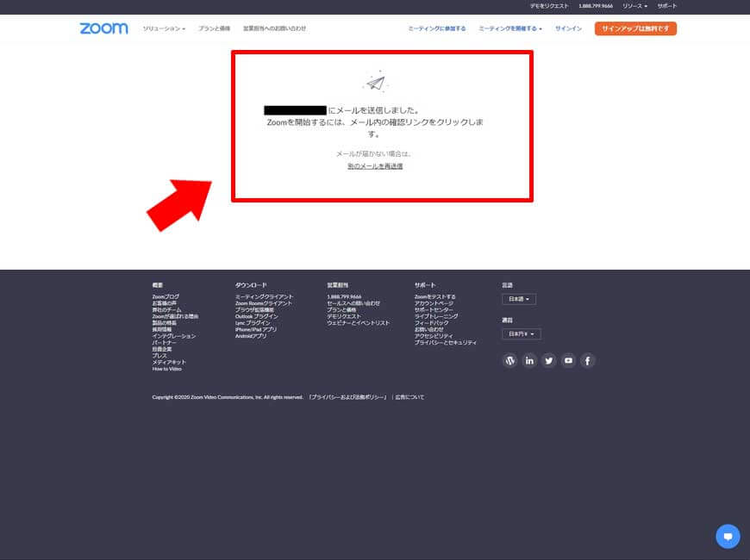Open the インテグレーション footer link
Image resolution: width=750 pixels, height=560 pixels.
(x=173, y=336)
